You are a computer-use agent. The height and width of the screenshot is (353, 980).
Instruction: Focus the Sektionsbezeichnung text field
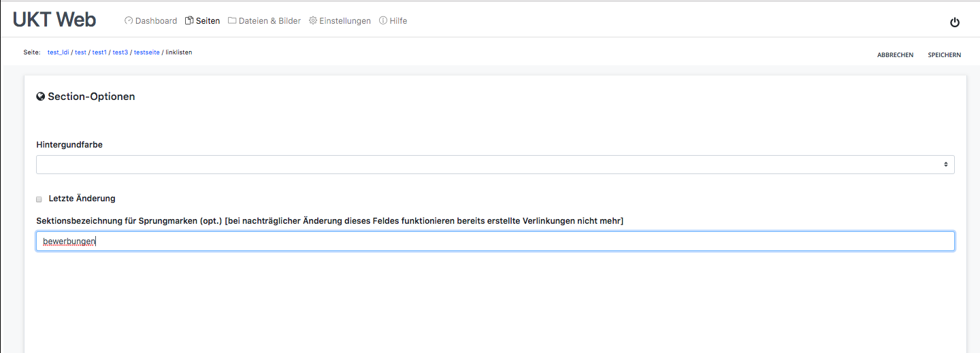coord(495,241)
